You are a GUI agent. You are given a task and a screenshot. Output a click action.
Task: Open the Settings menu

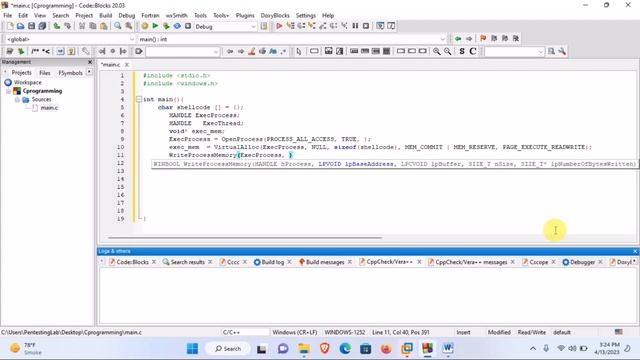306,16
